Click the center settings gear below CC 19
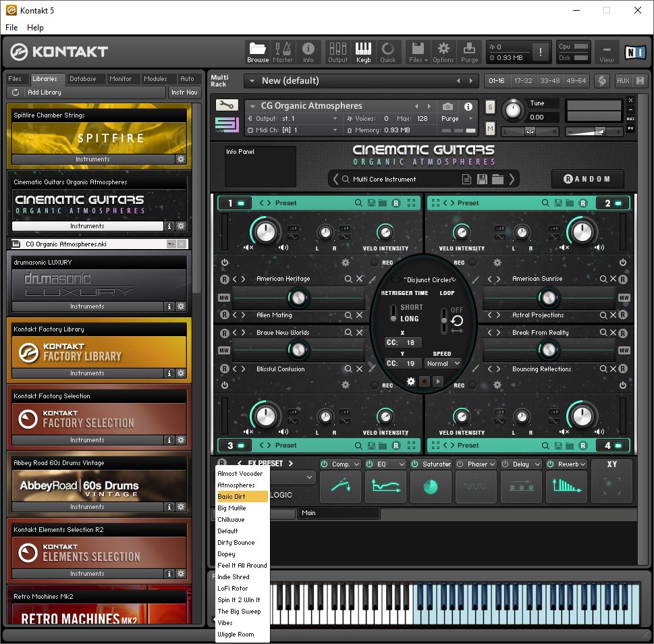The height and width of the screenshot is (644, 654). tap(411, 381)
